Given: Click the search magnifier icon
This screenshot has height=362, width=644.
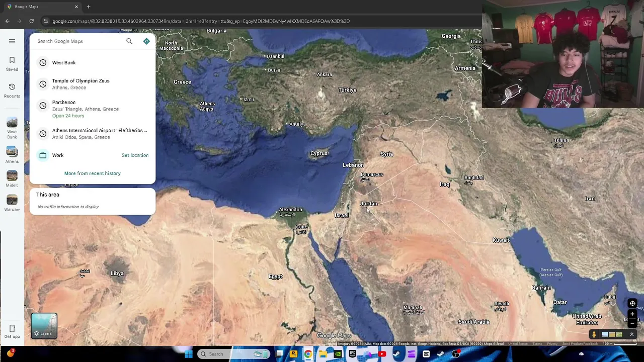Looking at the screenshot, I should [x=129, y=41].
